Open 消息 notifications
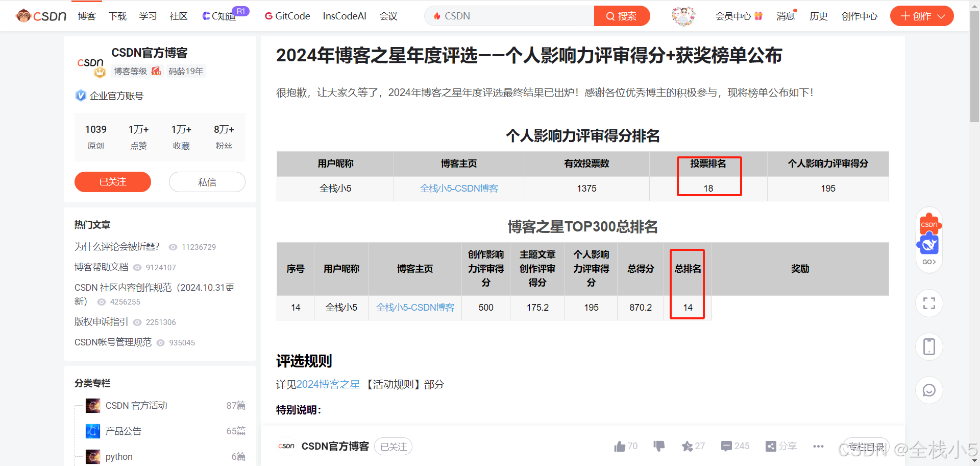This screenshot has height=466, width=980. (x=785, y=16)
